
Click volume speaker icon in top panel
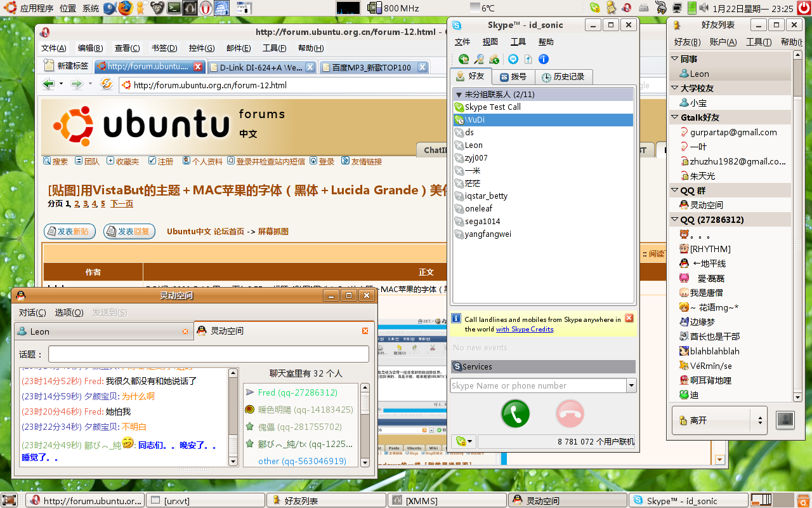tap(702, 8)
